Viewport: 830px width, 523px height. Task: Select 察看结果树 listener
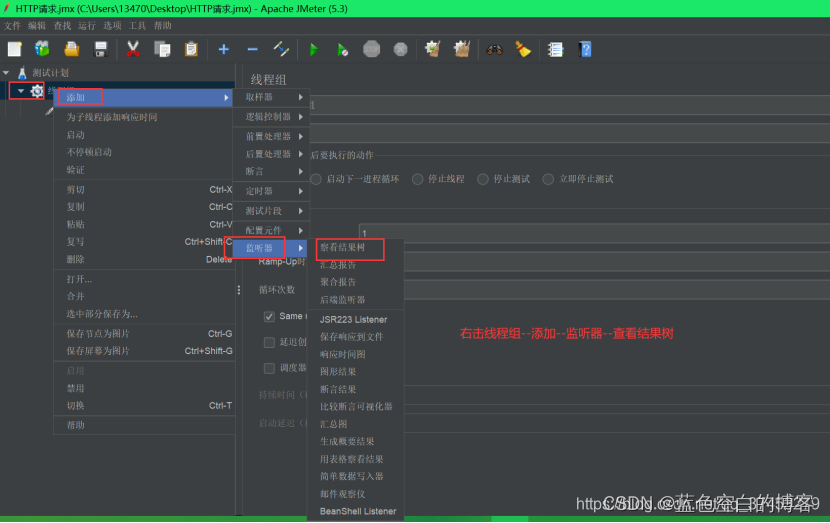point(356,247)
